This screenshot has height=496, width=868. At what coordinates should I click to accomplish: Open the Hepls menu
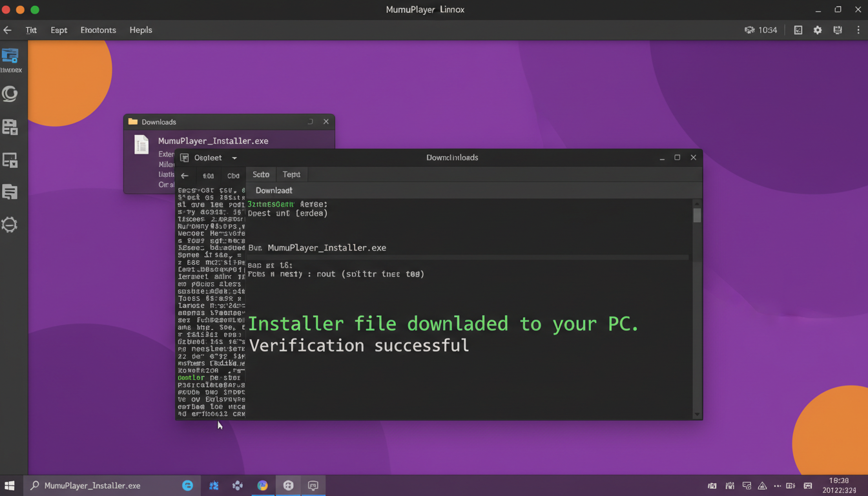tap(141, 30)
